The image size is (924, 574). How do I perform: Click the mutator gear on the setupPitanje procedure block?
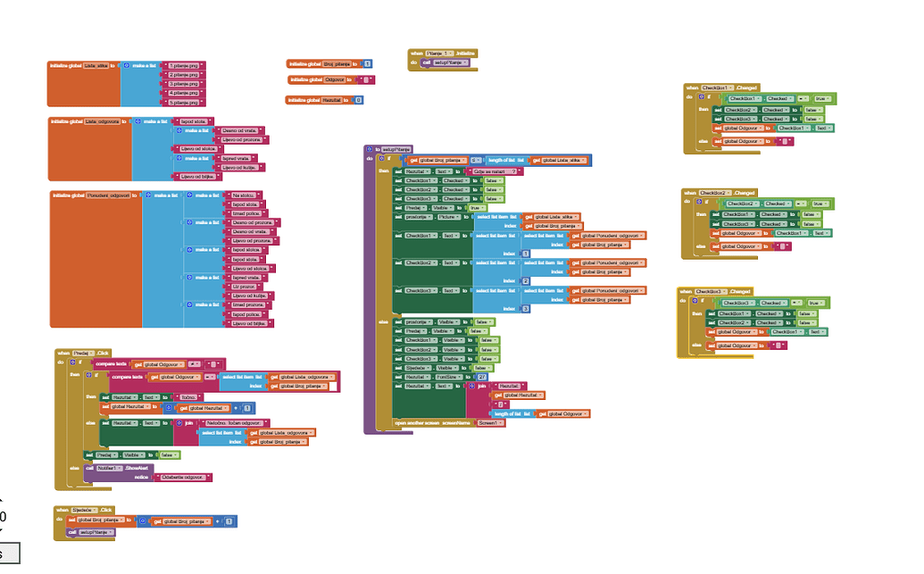pyautogui.click(x=370, y=150)
